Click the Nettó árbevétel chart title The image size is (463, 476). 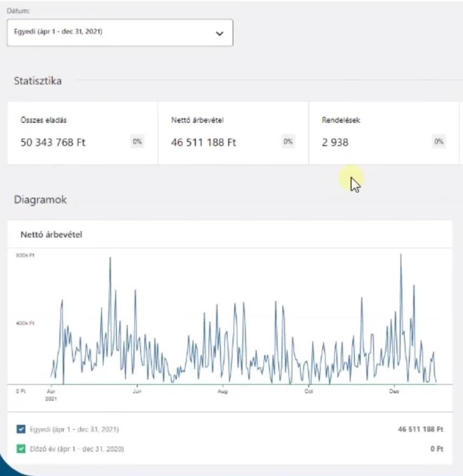coord(51,235)
